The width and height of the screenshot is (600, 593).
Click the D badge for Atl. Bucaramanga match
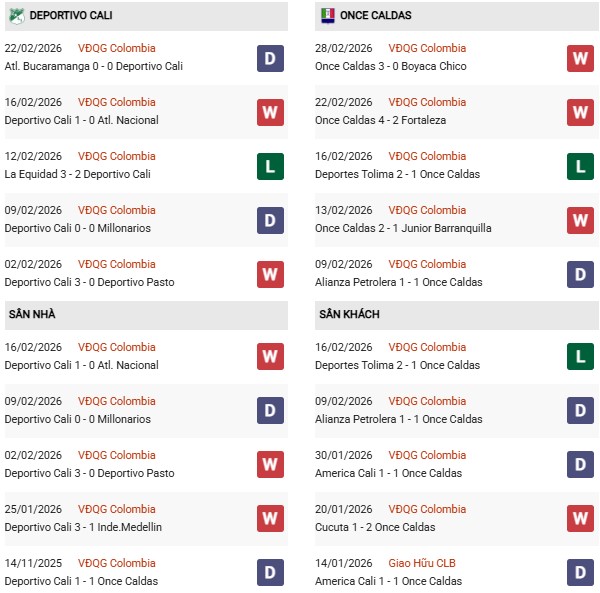coord(270,57)
